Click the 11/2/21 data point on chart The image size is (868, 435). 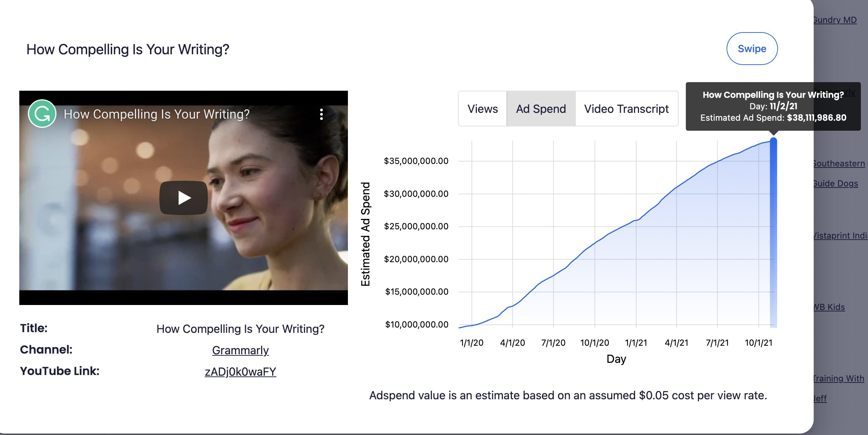tap(773, 142)
